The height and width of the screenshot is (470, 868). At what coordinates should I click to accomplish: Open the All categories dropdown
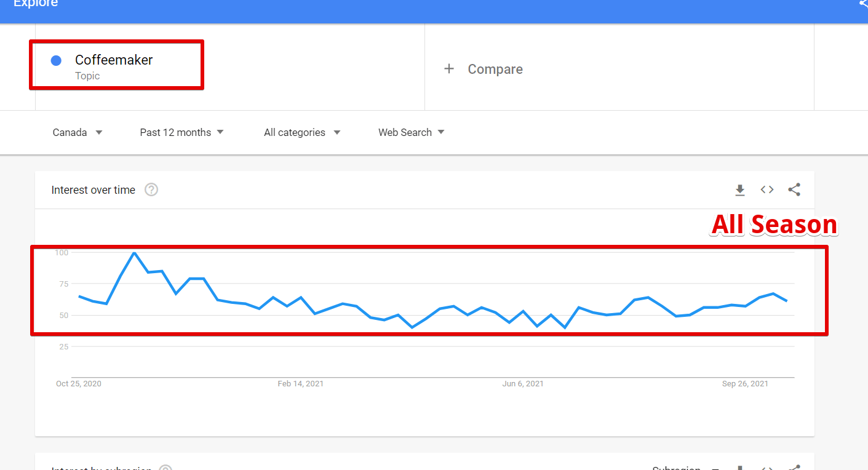coord(302,132)
